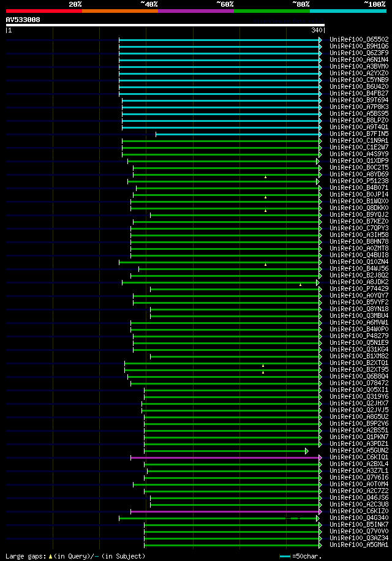The width and height of the screenshot is (392, 561).
Task: Click the cyan alignment bar for B7FIN5
Action: [238, 135]
